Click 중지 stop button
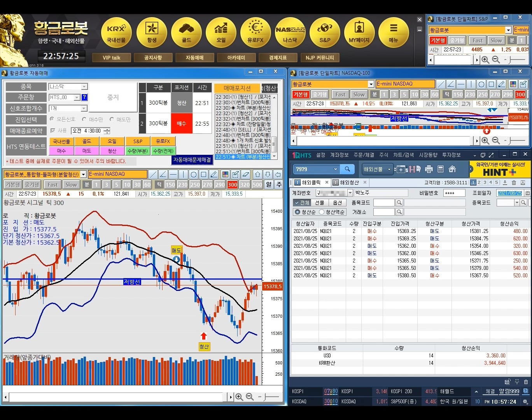The width and height of the screenshot is (532, 420). [x=113, y=98]
